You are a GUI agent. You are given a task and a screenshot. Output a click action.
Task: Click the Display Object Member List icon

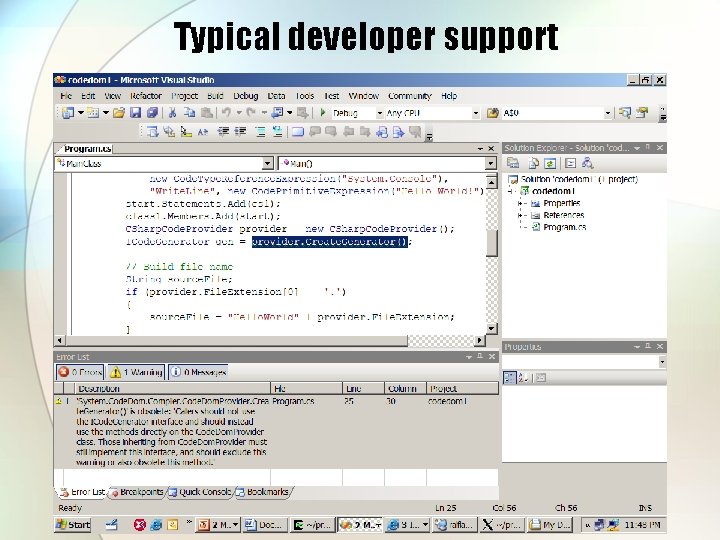click(x=152, y=132)
